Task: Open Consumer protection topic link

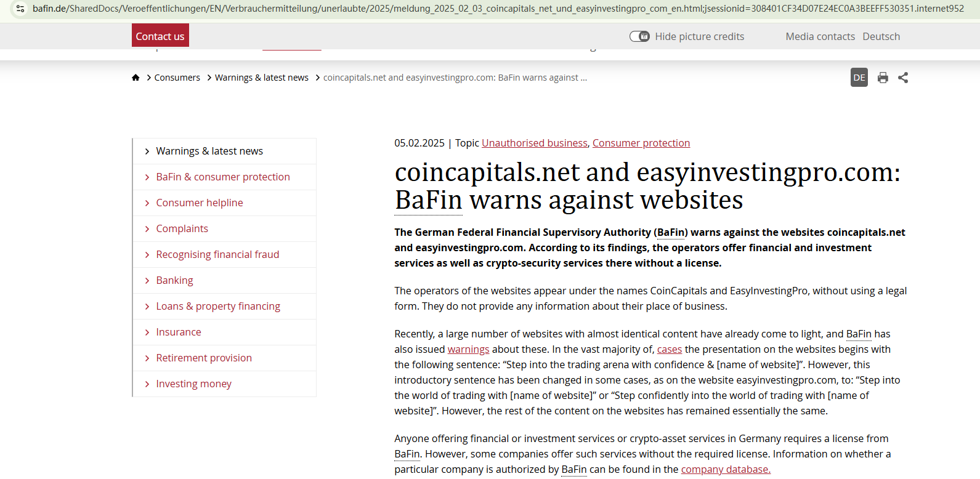Action: (641, 143)
